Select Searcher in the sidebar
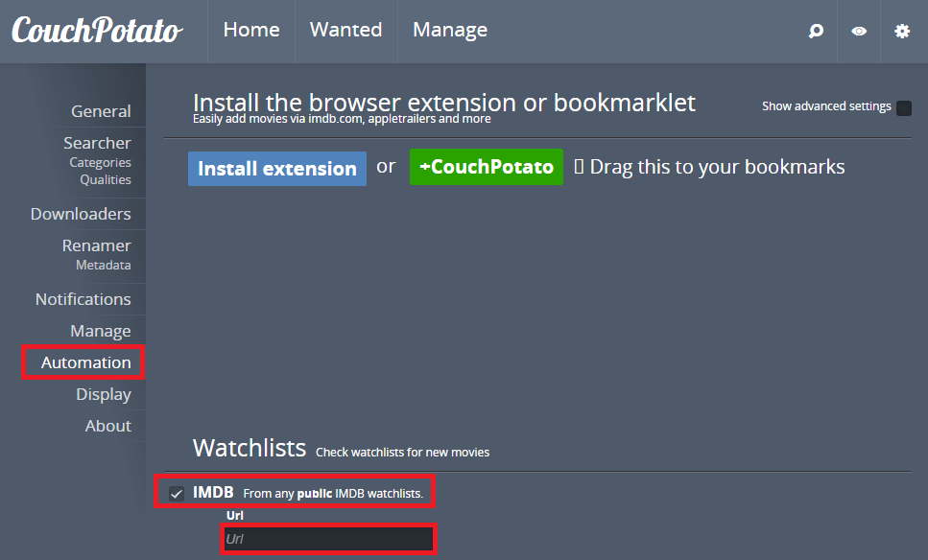 click(x=97, y=143)
